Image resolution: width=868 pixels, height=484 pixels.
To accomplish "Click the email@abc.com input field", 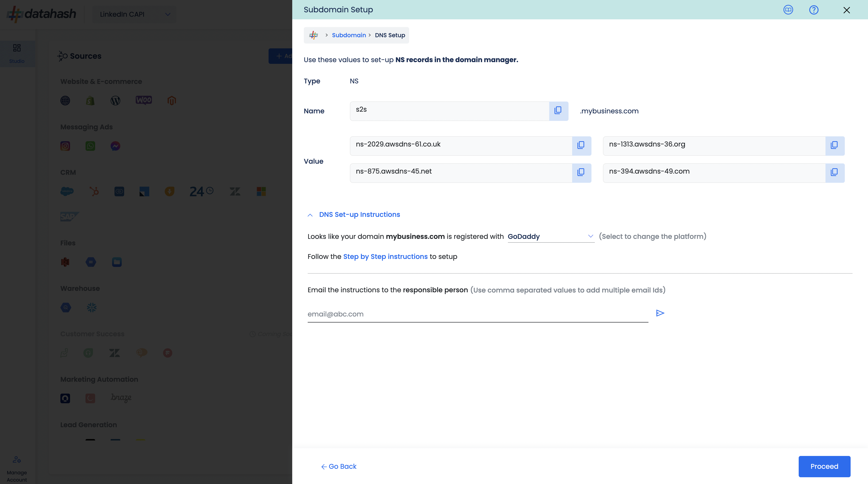I will 478,314.
